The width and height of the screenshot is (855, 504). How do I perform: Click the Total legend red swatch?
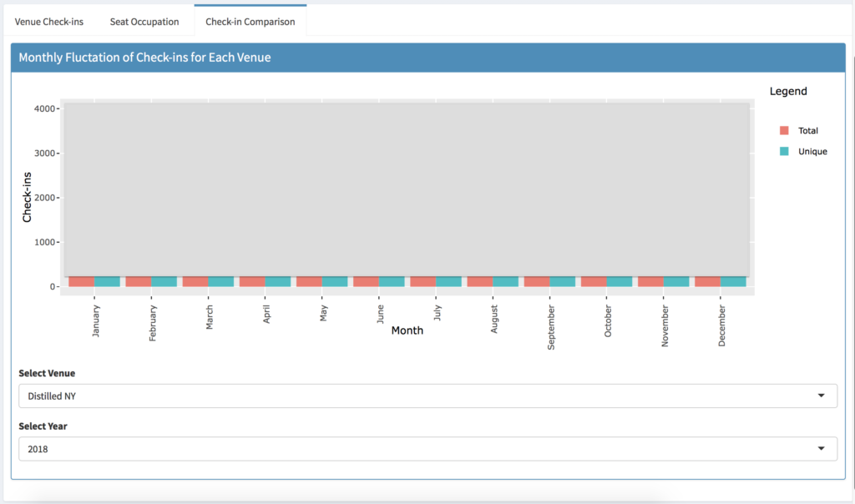point(784,131)
